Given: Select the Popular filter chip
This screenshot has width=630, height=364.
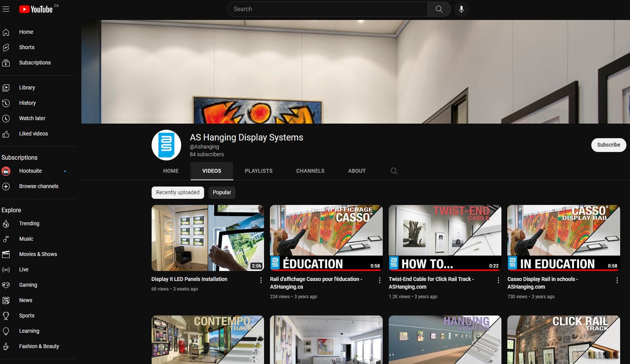Looking at the screenshot, I should tap(222, 193).
